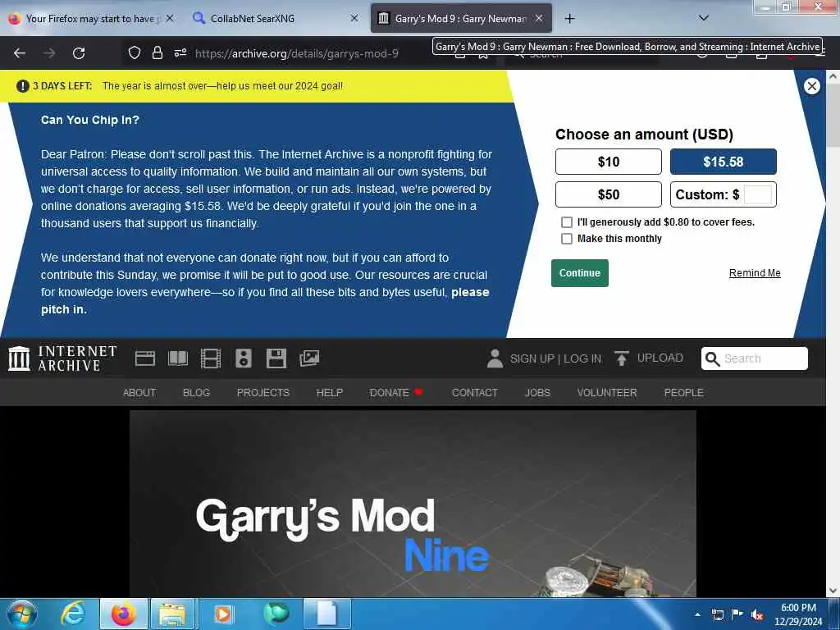The image size is (840, 630).
Task: Open the PROJECTS menu item
Action: tap(263, 393)
